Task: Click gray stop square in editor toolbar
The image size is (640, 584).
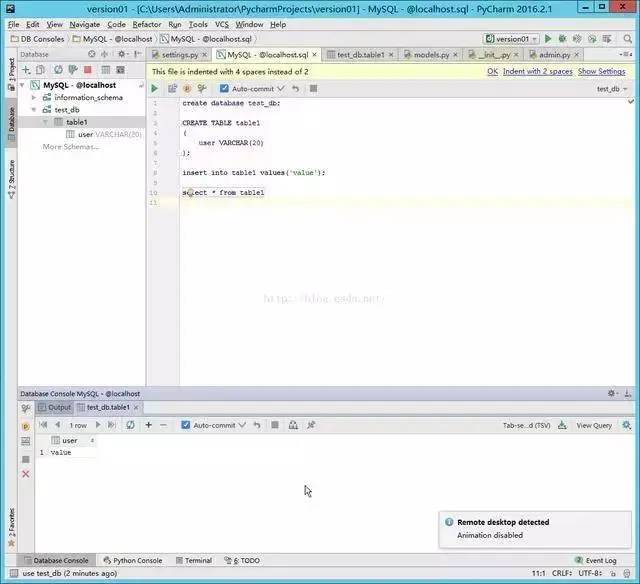Action: click(x=313, y=89)
